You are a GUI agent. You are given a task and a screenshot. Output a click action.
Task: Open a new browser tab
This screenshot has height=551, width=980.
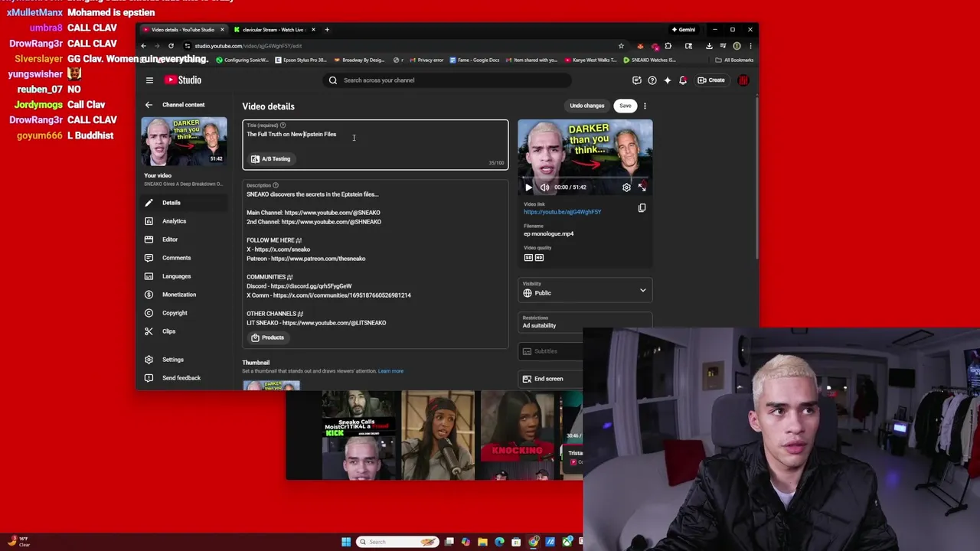327,30
